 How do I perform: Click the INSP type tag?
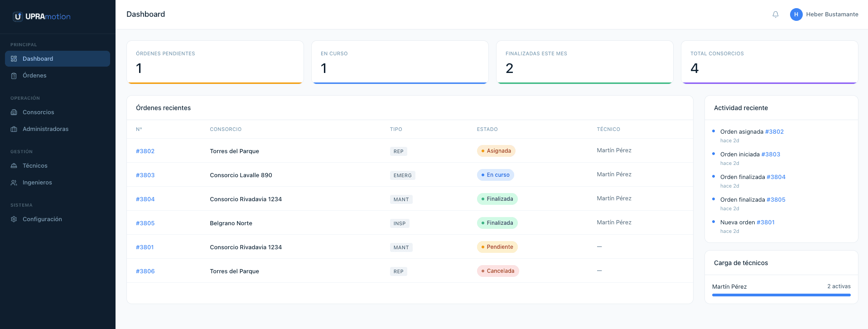point(400,223)
